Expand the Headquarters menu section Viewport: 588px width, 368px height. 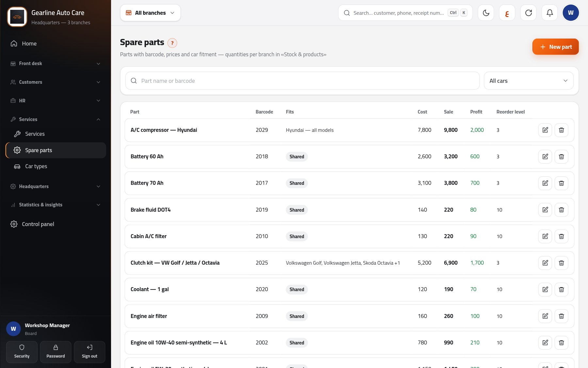pyautogui.click(x=56, y=186)
